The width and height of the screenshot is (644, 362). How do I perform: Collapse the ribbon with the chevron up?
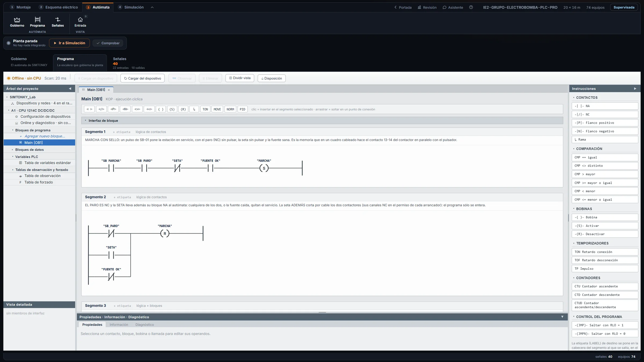(x=152, y=7)
